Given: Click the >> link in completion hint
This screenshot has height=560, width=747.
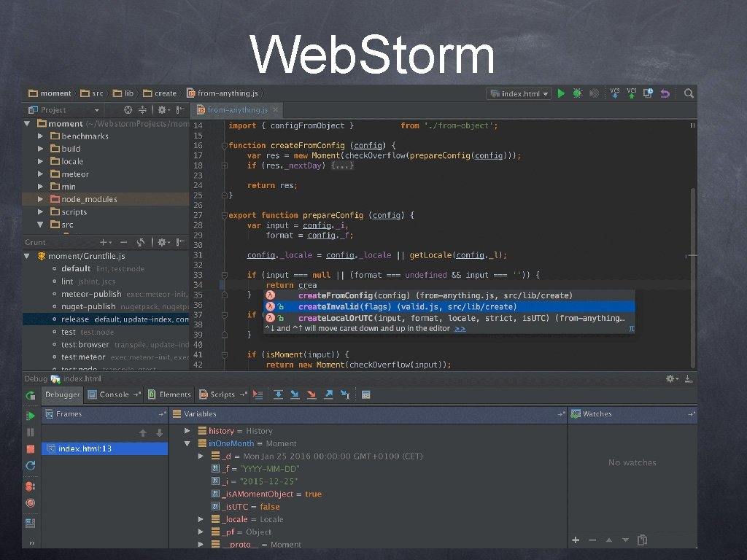Looking at the screenshot, I should [460, 329].
